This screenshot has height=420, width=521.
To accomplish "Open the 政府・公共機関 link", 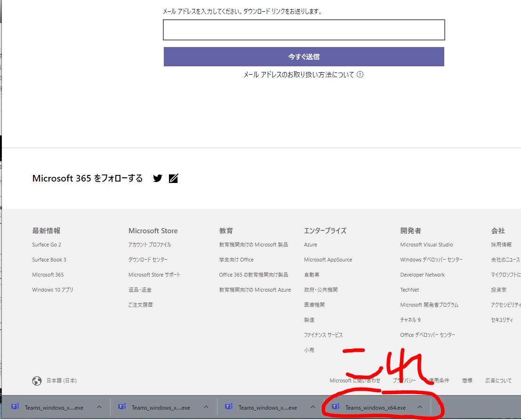I will [321, 290].
